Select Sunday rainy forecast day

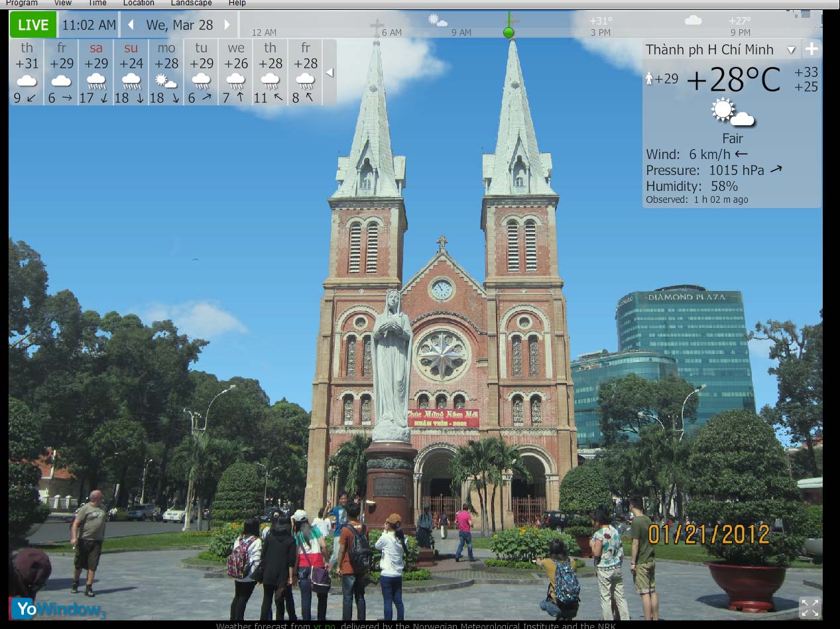(x=131, y=72)
